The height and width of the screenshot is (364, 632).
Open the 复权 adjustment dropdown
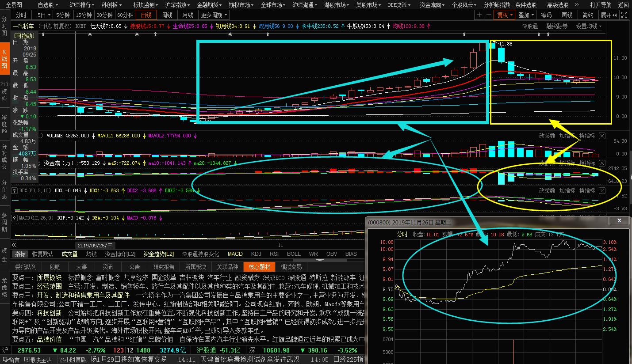tap(505, 15)
